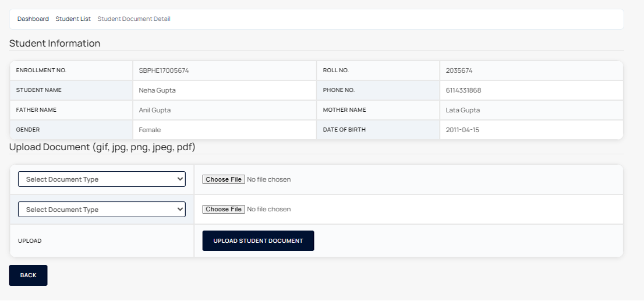Click mother name Lata Gupta
This screenshot has height=301, width=644.
coord(463,110)
